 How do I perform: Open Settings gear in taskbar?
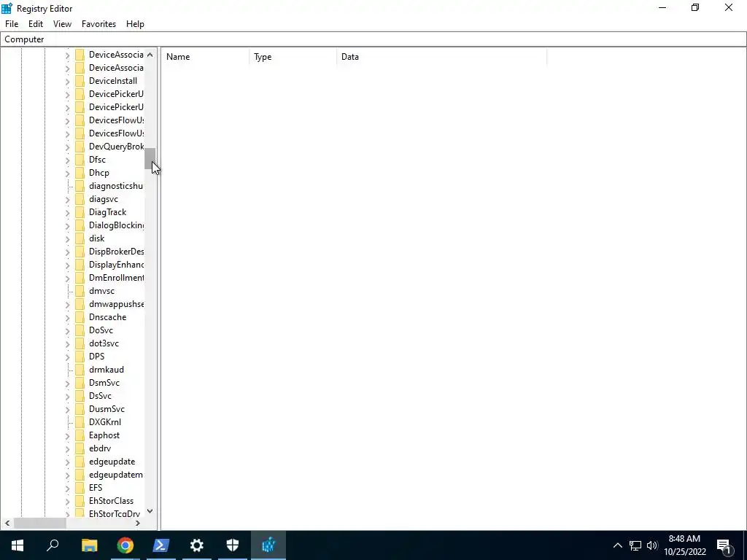point(197,545)
